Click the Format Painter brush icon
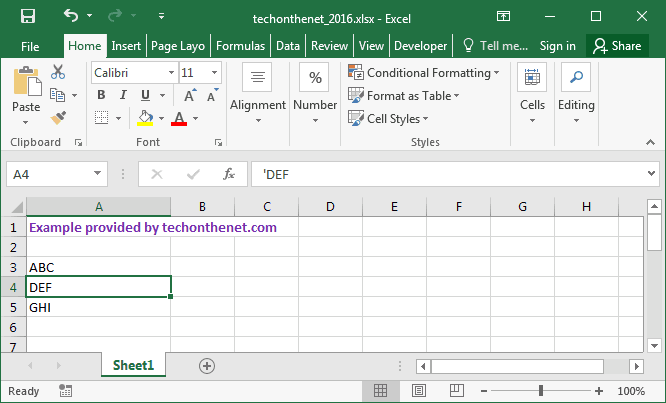 (58, 118)
